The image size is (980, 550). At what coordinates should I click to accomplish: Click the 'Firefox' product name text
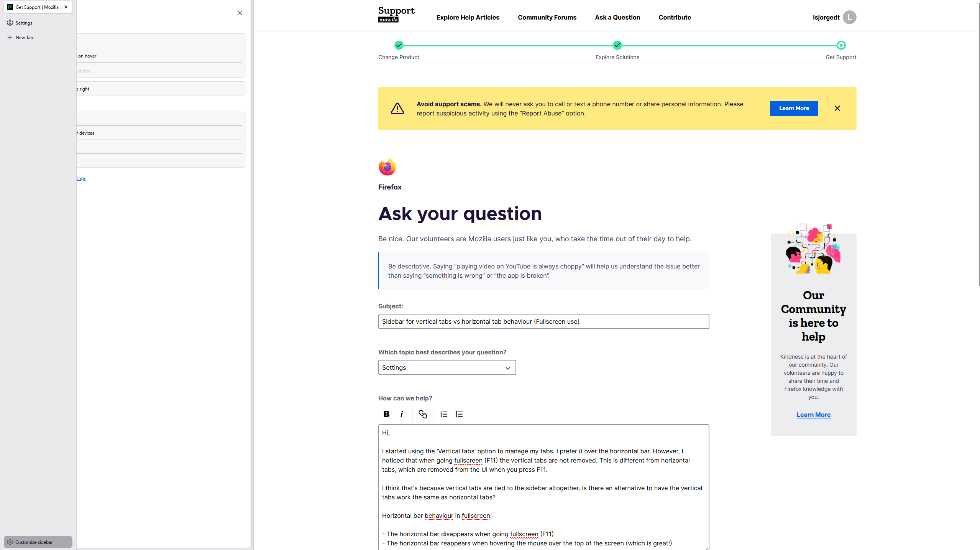[390, 187]
